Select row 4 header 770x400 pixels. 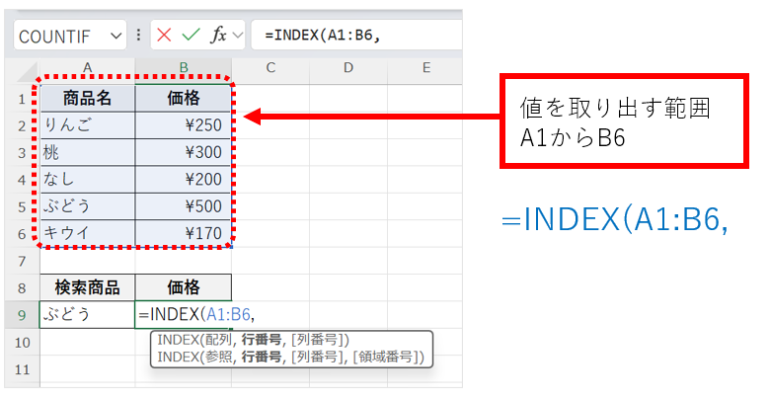[x=22, y=180]
